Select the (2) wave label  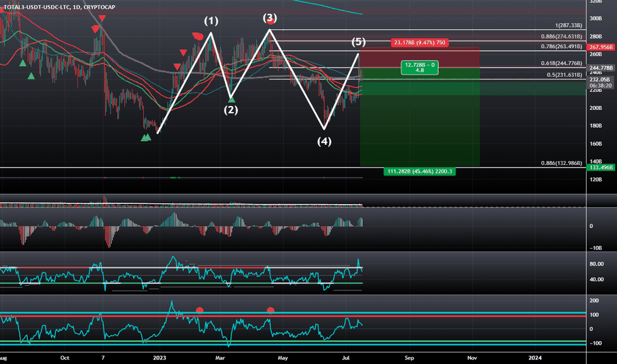[231, 110]
